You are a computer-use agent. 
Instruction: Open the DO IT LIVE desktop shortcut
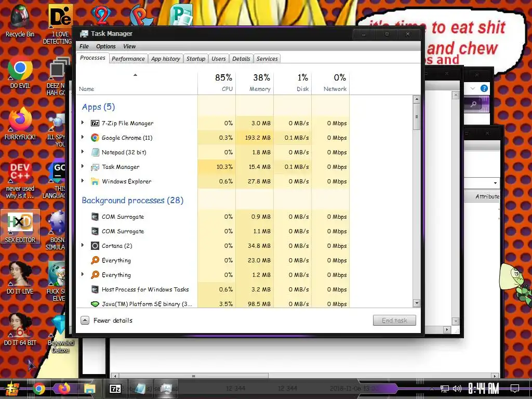20,277
